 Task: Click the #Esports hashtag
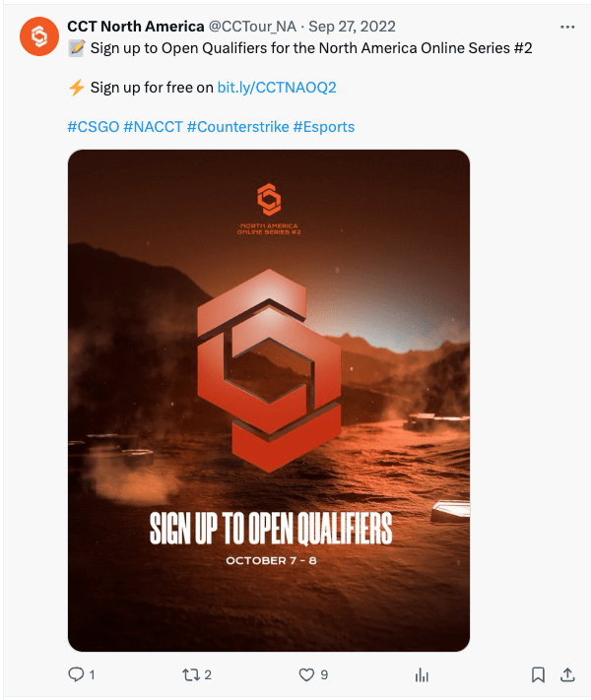point(324,127)
